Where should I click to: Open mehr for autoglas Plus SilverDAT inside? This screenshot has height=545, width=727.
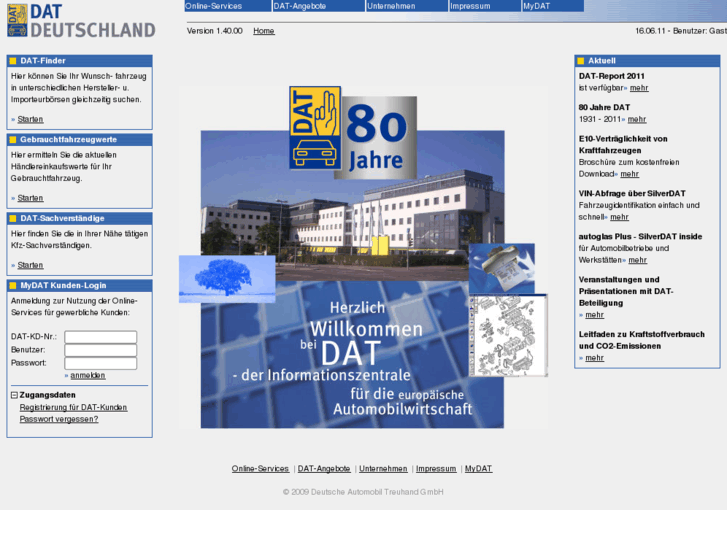pos(638,261)
